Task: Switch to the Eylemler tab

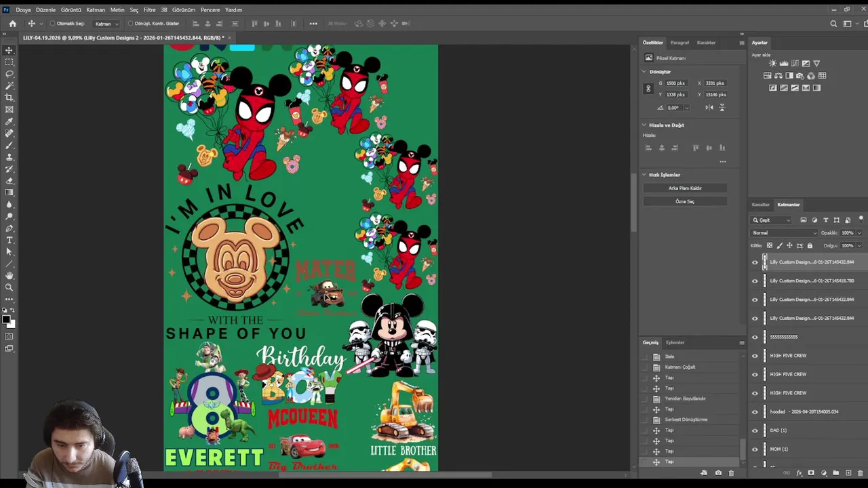Action: tap(675, 342)
